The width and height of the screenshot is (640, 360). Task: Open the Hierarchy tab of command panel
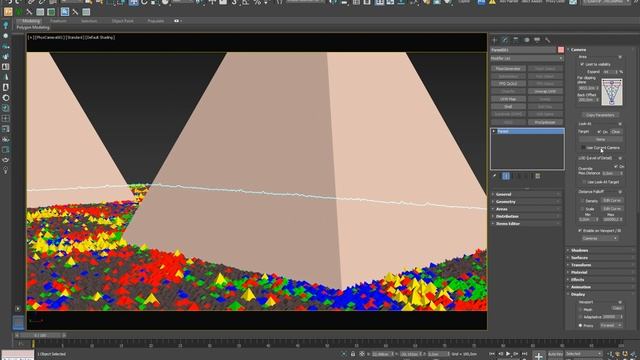[x=516, y=40]
